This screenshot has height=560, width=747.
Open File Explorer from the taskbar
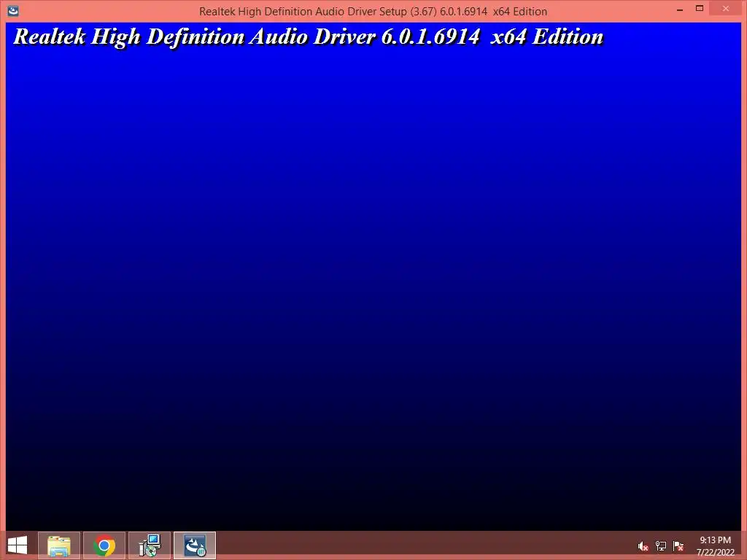tap(59, 545)
